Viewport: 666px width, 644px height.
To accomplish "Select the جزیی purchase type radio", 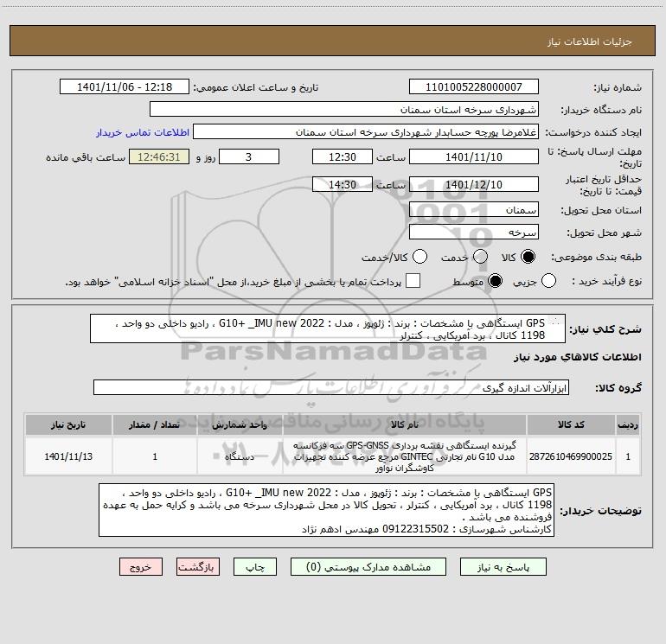I will [x=548, y=281].
